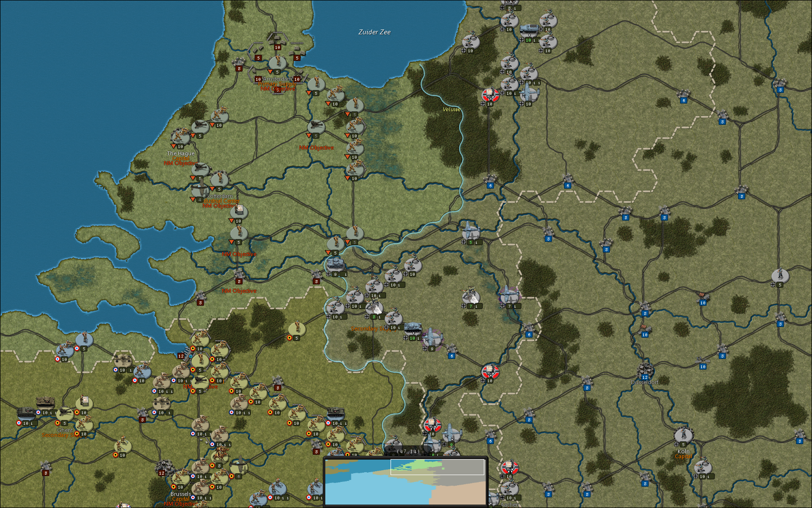
Task: Select the German tank unit with strength 9
Action: click(335, 265)
